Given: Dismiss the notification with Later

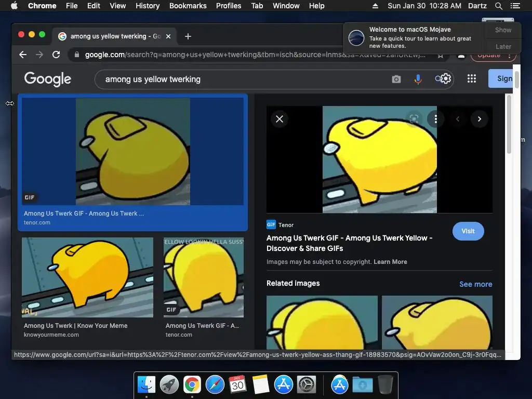Looking at the screenshot, I should point(503,47).
